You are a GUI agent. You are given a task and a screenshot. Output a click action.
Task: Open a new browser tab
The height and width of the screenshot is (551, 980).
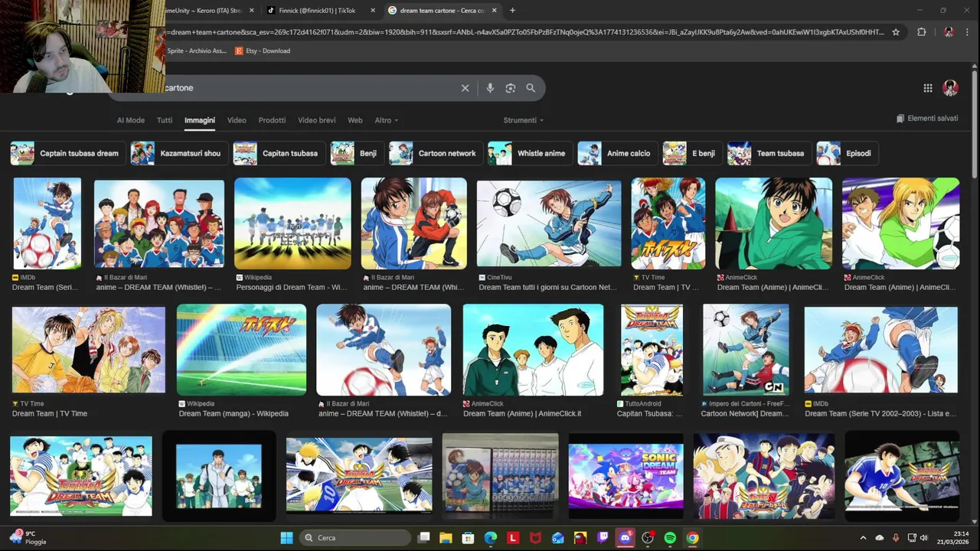click(x=512, y=11)
